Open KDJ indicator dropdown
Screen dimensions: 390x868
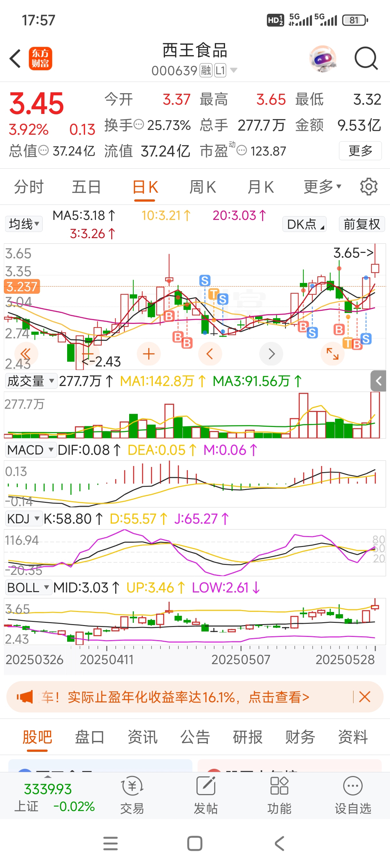[24, 518]
